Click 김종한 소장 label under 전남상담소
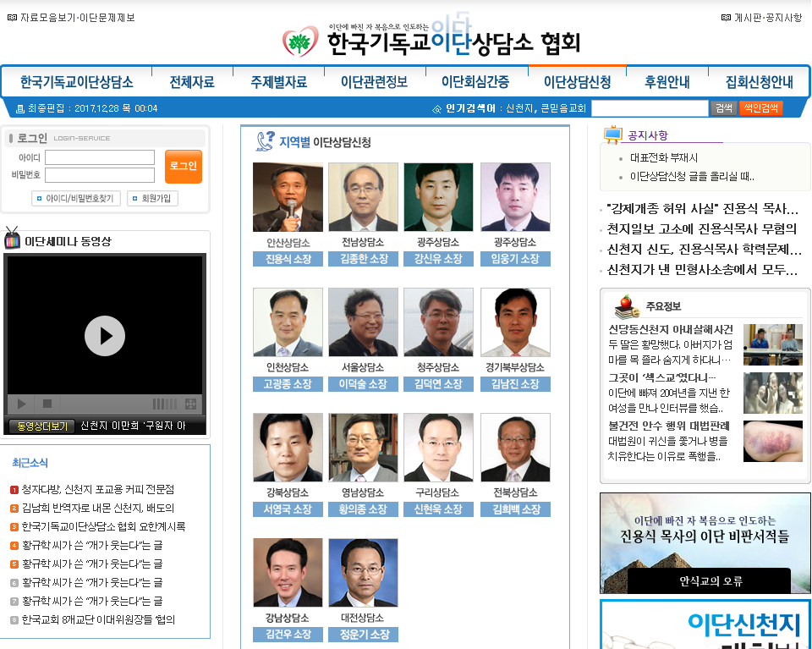This screenshot has height=649, width=812. point(363,259)
